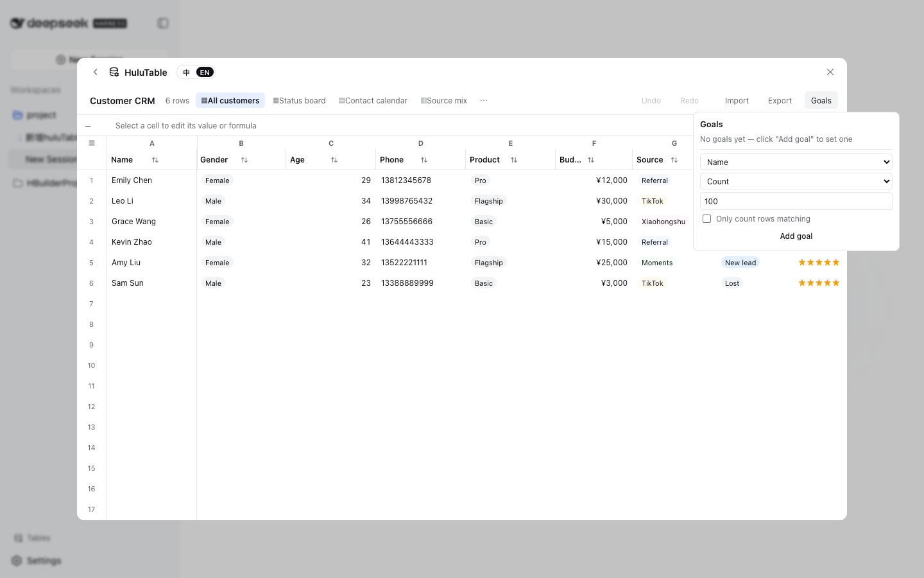Screen dimensions: 924x578
Task: Sort by the Age column arrows
Action: 334,160
